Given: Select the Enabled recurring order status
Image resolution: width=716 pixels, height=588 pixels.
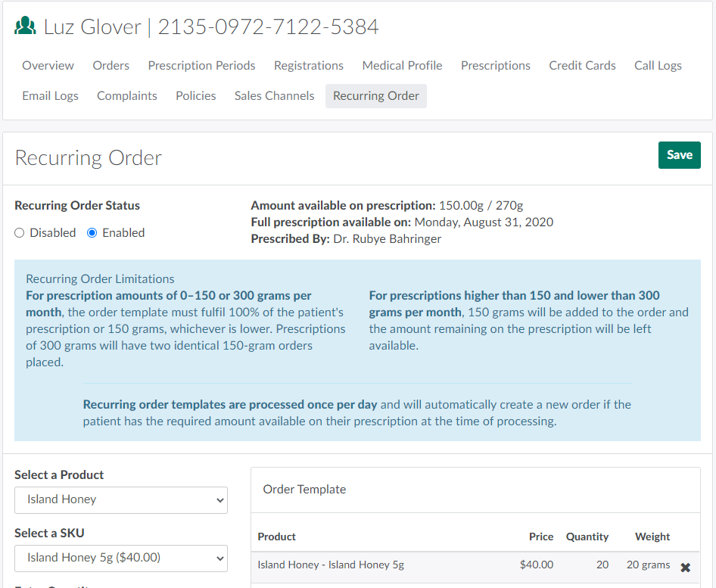Looking at the screenshot, I should pos(92,233).
